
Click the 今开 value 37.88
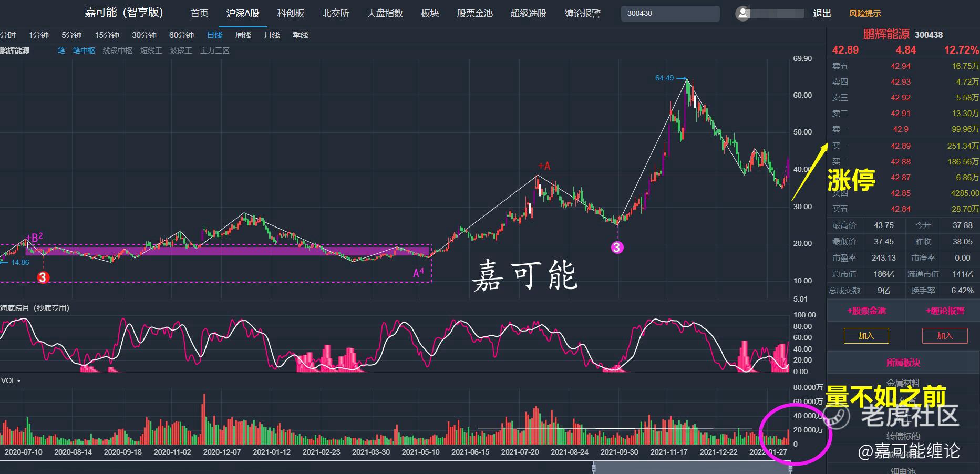(963, 225)
